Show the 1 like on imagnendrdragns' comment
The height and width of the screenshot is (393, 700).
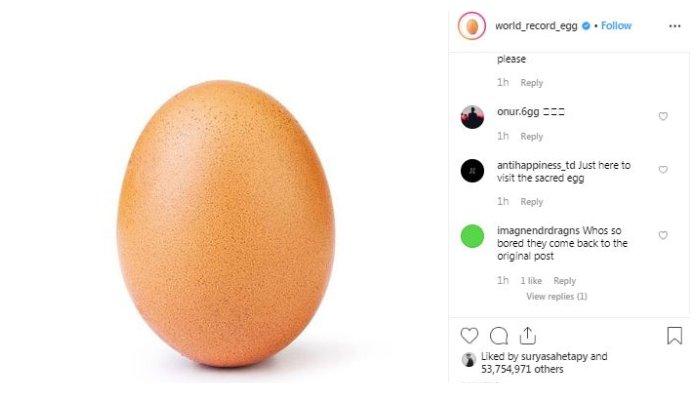[531, 280]
